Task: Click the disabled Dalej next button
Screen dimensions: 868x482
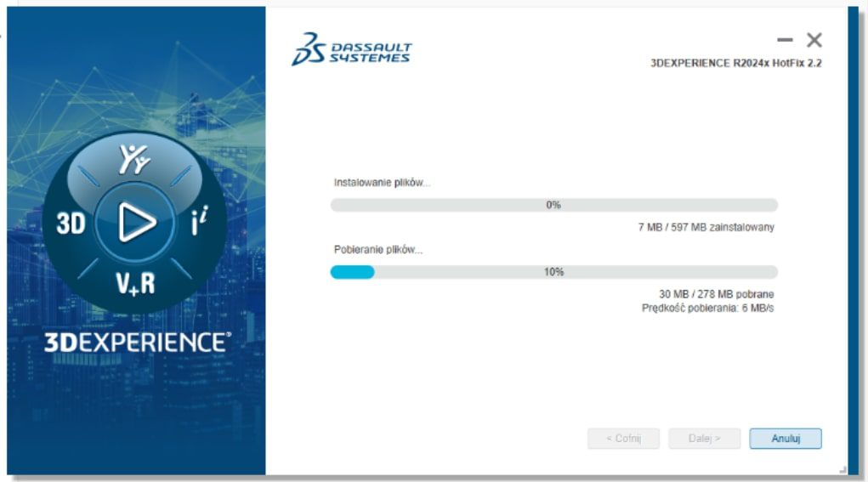Action: pos(704,439)
